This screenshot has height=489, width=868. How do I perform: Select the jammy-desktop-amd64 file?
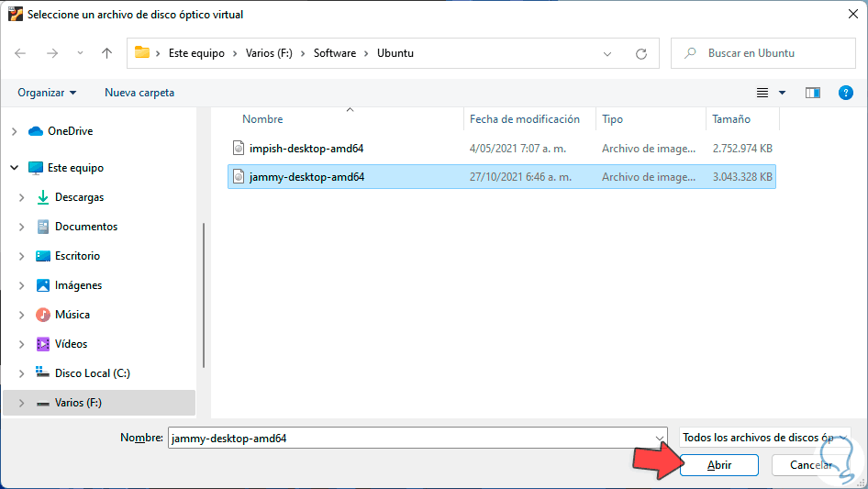(502, 177)
